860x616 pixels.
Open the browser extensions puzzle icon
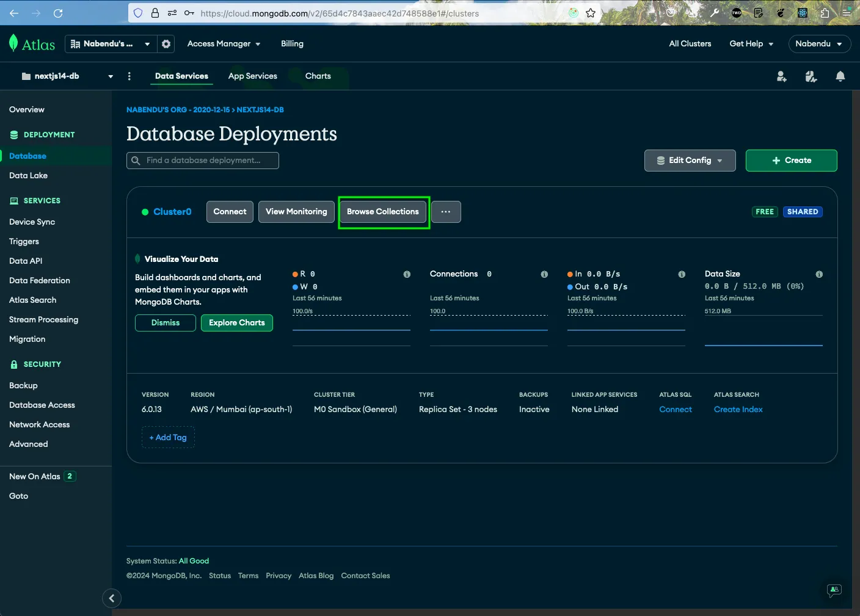[x=825, y=13]
